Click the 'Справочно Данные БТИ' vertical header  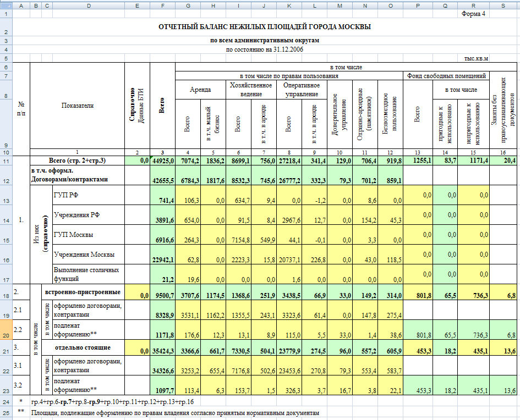click(137, 106)
